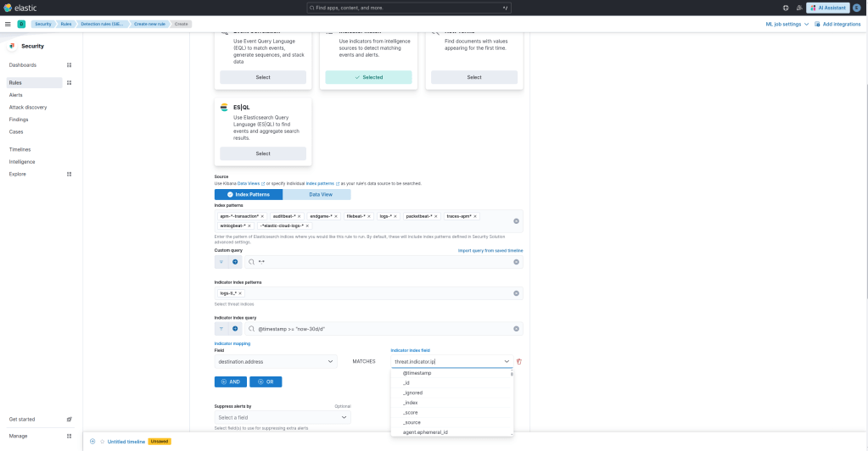Remove the auditbeat-* index pattern chip
This screenshot has height=451, width=868.
point(299,216)
